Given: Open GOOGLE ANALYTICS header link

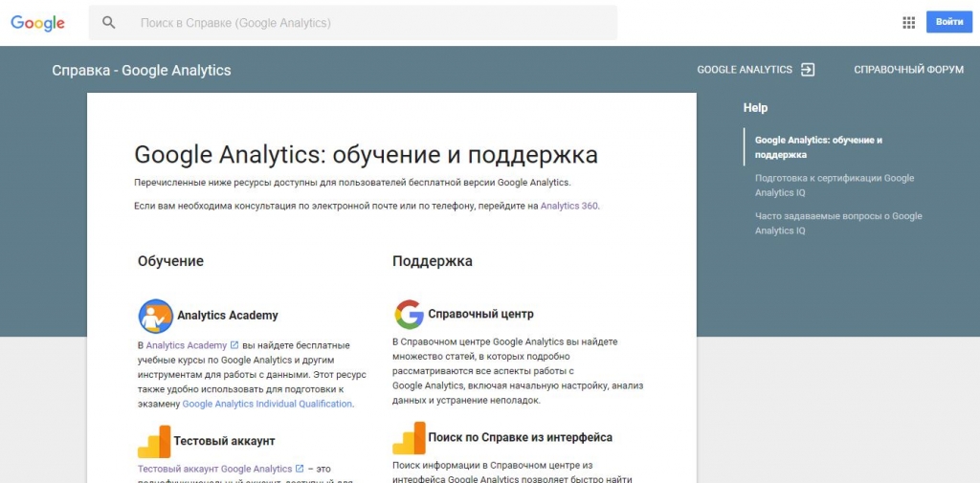Looking at the screenshot, I should click(745, 70).
